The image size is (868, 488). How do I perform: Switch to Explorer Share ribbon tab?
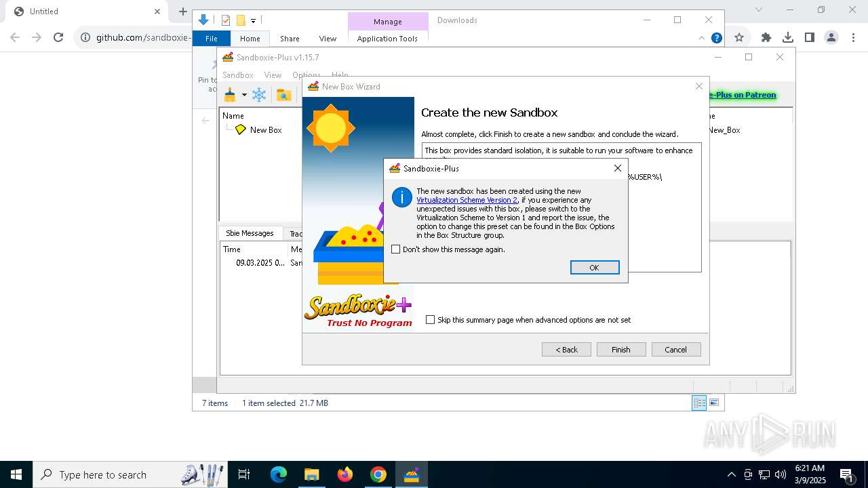tap(290, 39)
